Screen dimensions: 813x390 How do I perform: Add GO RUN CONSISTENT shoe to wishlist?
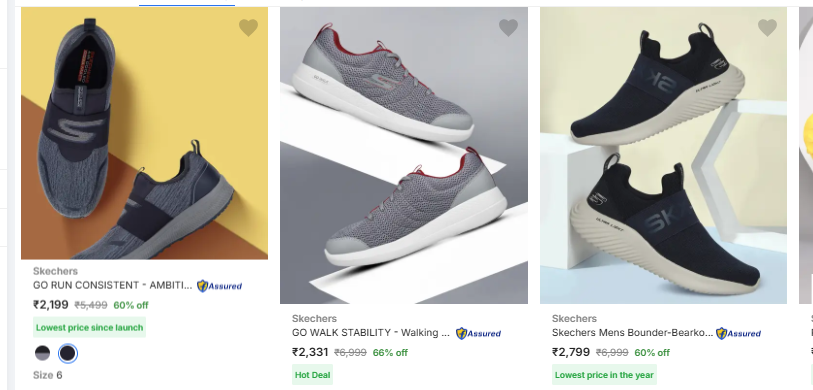248,27
